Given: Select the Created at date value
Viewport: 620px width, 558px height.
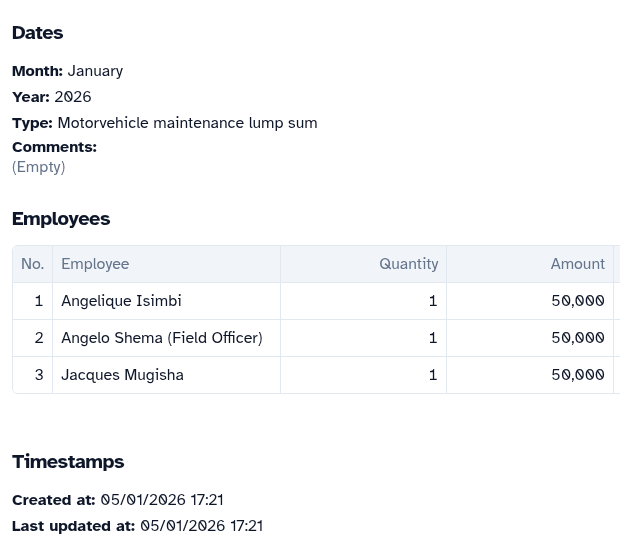Looking at the screenshot, I should [x=161, y=500].
